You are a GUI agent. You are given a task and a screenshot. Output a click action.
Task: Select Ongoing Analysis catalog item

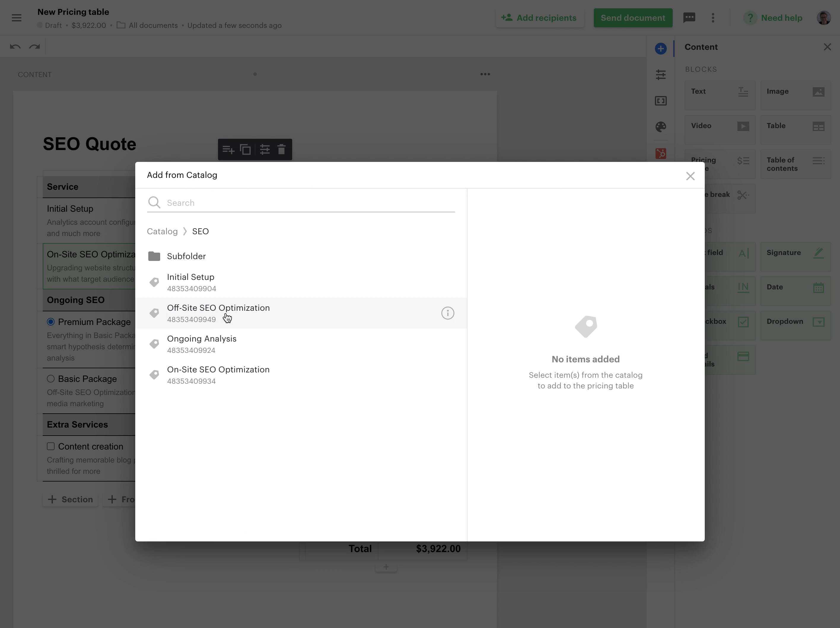[301, 344]
